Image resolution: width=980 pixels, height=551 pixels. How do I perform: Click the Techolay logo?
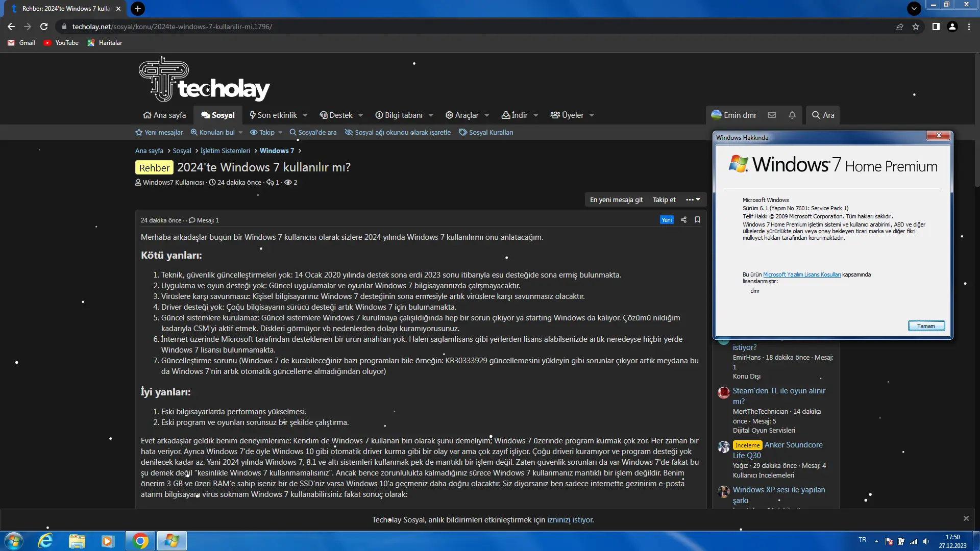(x=204, y=80)
